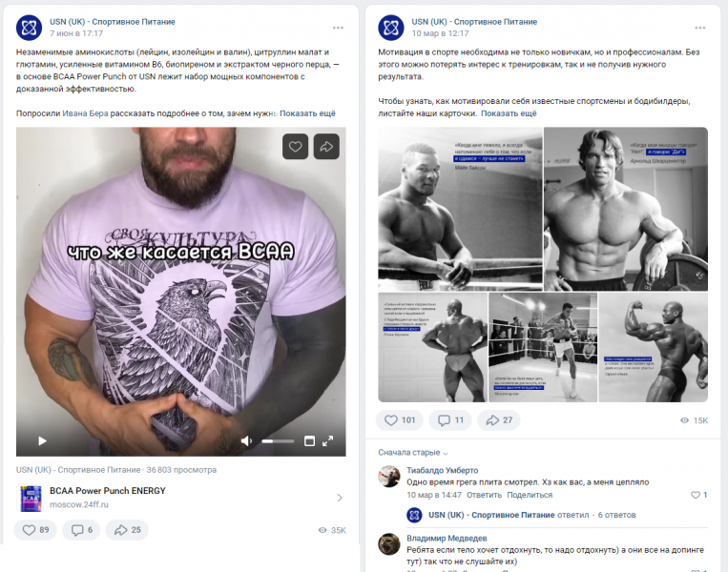
Task: Repost the left post with 25 shares
Action: pyautogui.click(x=128, y=530)
